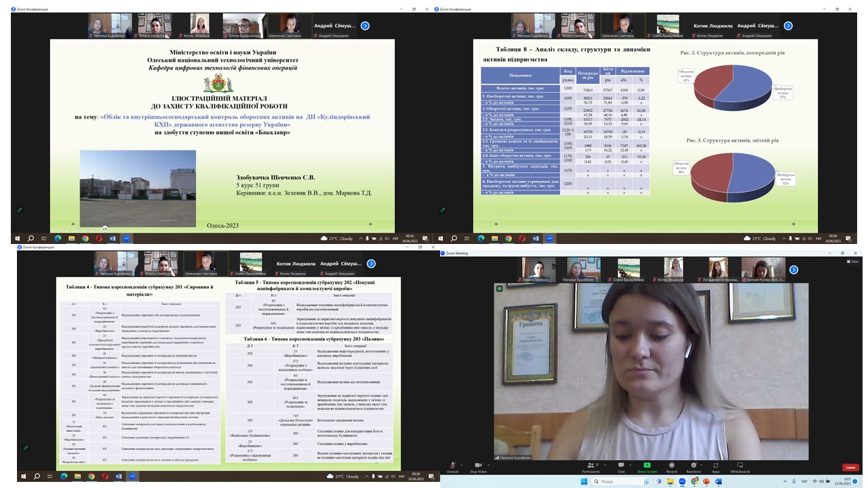Open the Start menu below the title-slide window
868x488 pixels.
coord(17,239)
